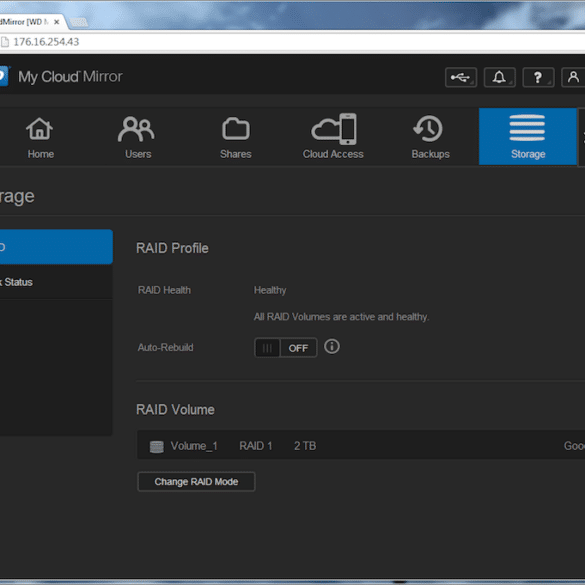This screenshot has height=585, width=585.
Task: Click the Healthy RAID health status text
Action: click(x=270, y=290)
